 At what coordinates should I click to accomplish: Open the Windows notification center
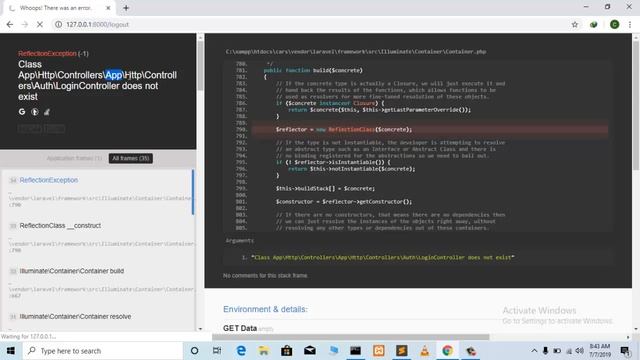pyautogui.click(x=624, y=351)
